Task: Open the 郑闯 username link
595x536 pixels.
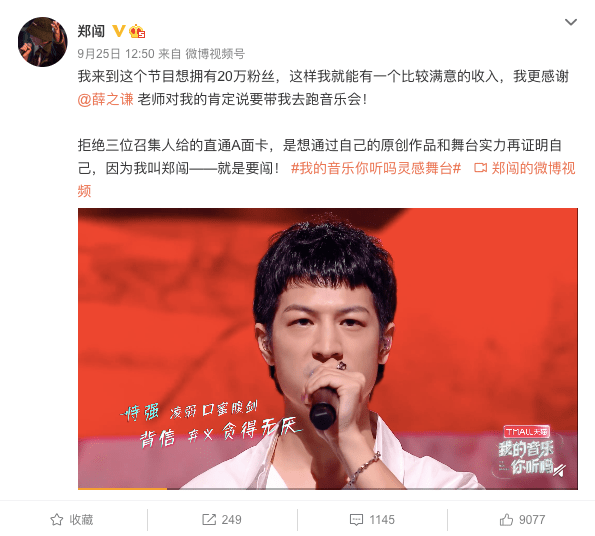Action: coord(91,31)
